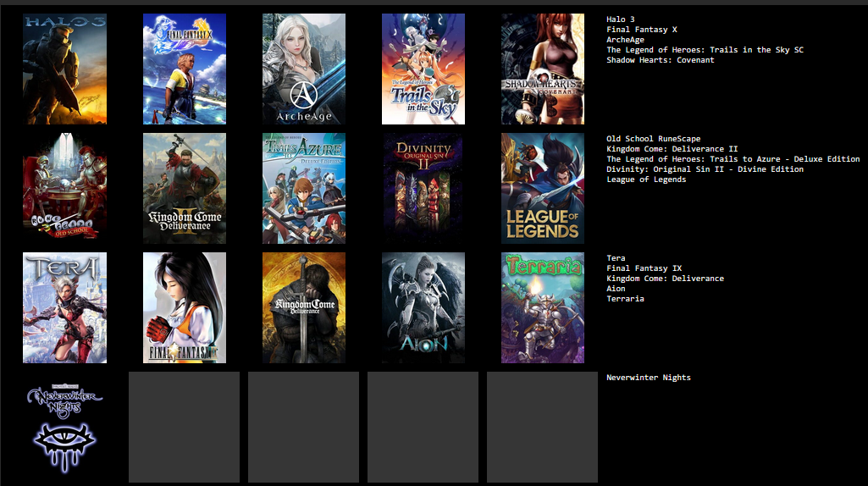The image size is (868, 486).
Task: Select Shadow Hearts Covenant cover art
Action: [543, 69]
